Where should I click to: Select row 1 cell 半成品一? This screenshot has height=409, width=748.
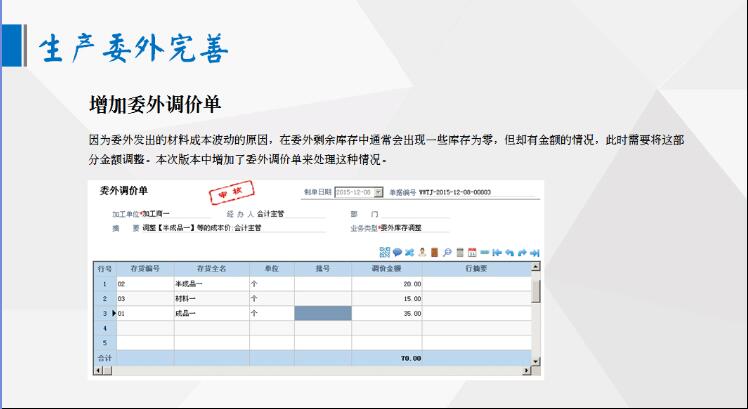(210, 284)
